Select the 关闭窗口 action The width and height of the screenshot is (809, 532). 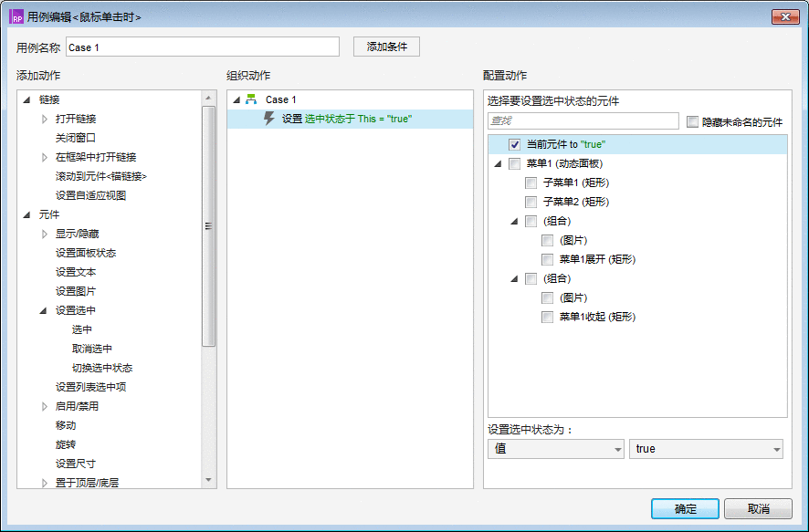pos(76,138)
